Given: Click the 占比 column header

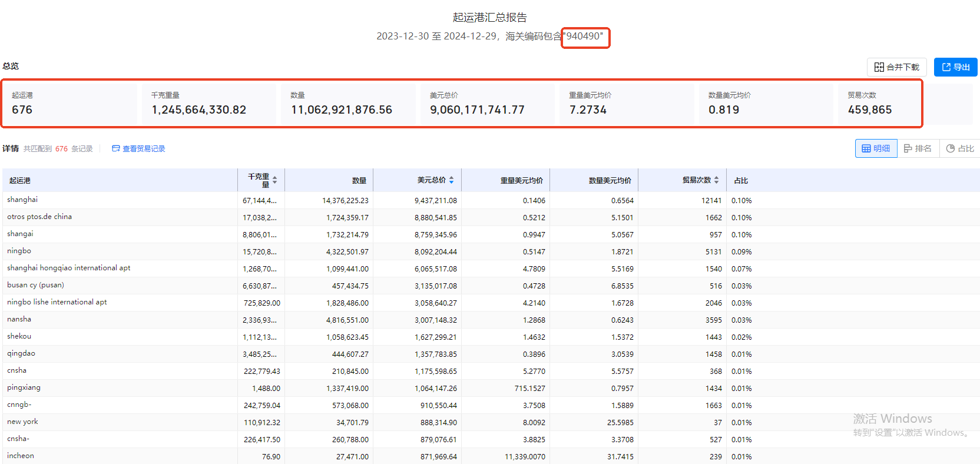Looking at the screenshot, I should 741,181.
